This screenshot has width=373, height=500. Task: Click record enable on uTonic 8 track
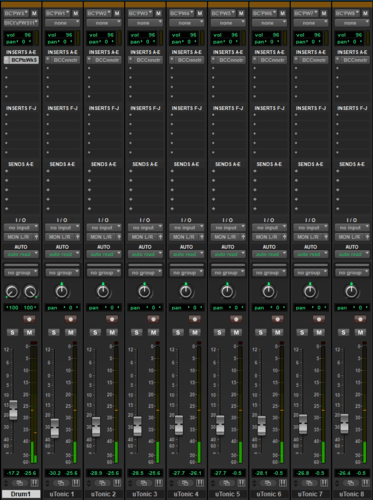[x=360, y=319]
